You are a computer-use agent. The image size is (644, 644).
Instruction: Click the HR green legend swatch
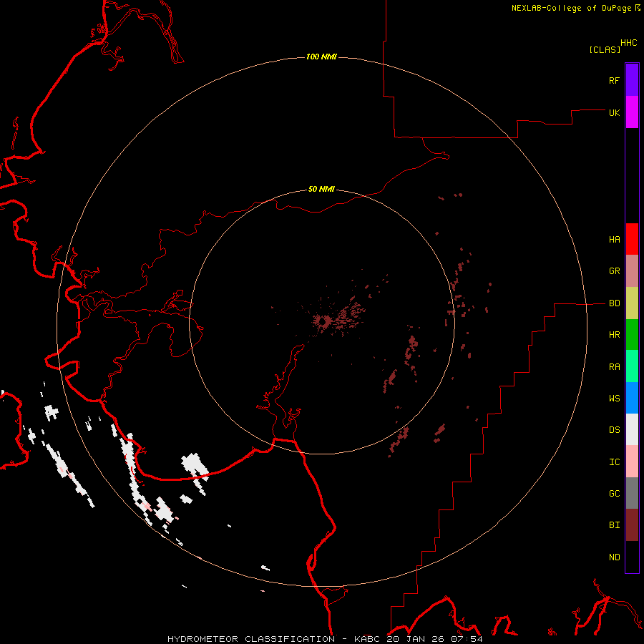[x=632, y=335]
